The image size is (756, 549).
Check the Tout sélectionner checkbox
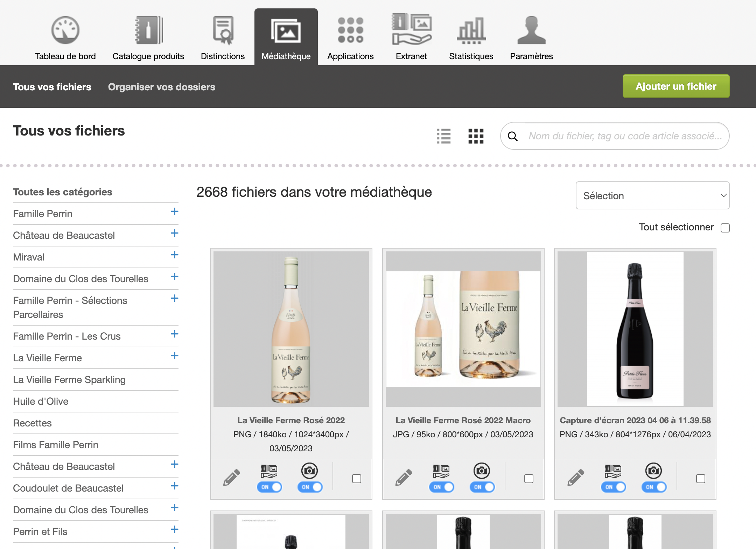725,228
